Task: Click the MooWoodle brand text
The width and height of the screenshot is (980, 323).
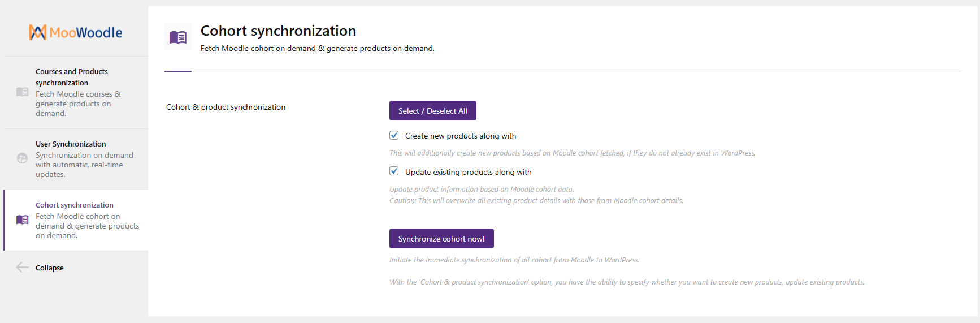Action: click(x=86, y=33)
